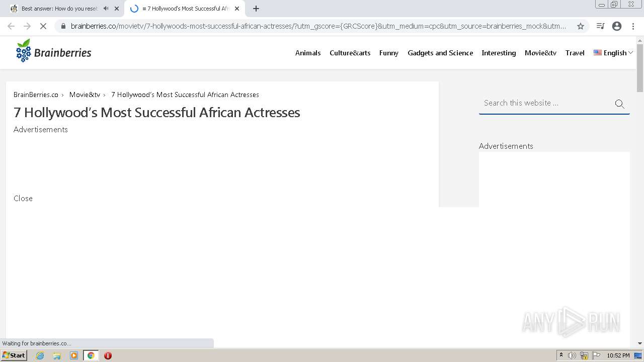644x362 pixels.
Task: Open red antivirus taskbar icon
Action: [x=108, y=355]
